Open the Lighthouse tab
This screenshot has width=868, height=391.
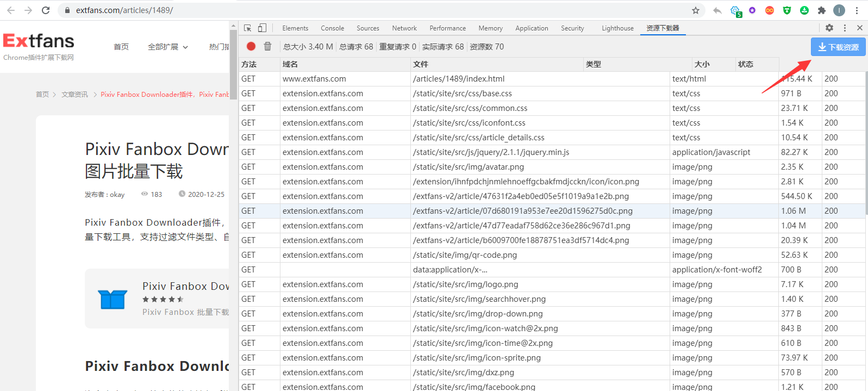click(x=617, y=28)
